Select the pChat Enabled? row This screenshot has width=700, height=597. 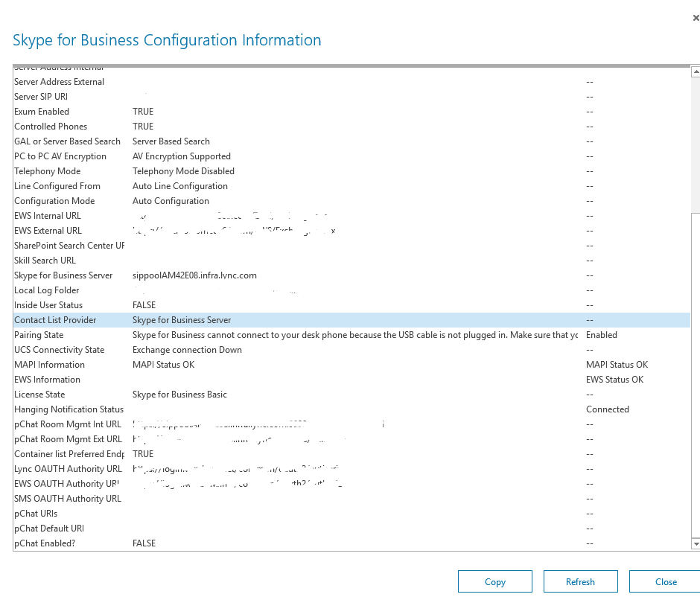pyautogui.click(x=351, y=543)
